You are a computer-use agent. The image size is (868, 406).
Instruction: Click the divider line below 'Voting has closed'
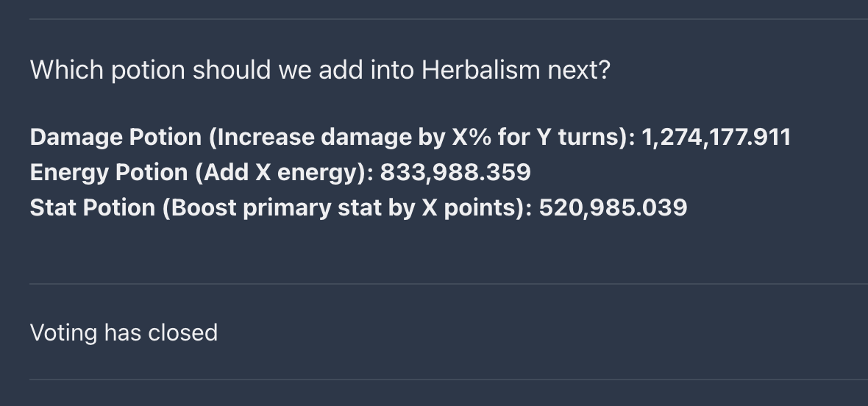[449, 380]
